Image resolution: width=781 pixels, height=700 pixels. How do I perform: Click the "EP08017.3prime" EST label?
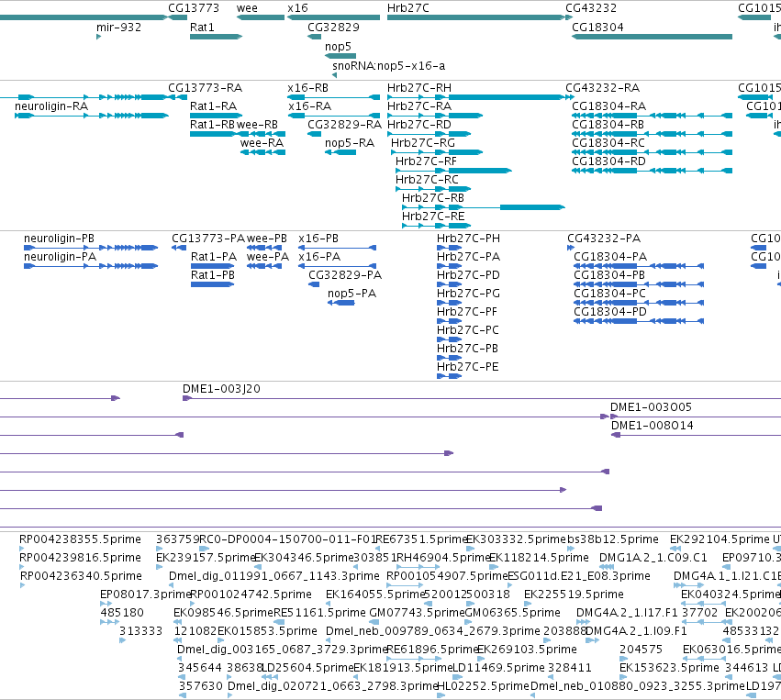click(x=145, y=594)
